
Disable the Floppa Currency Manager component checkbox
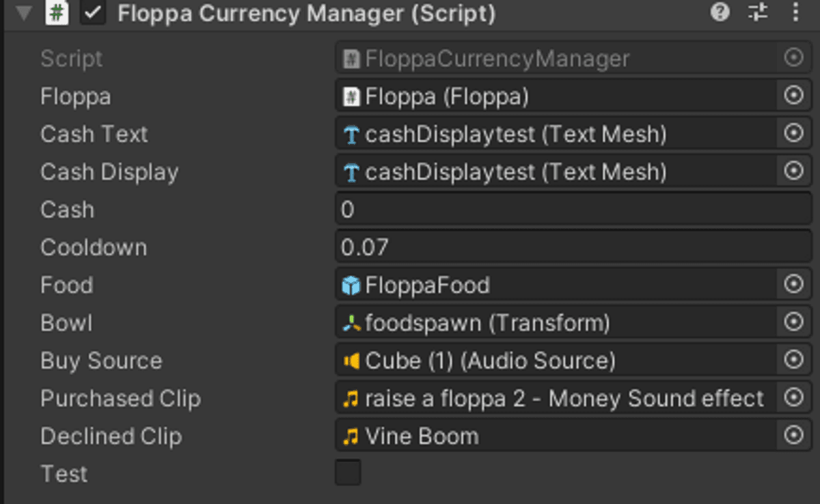tap(93, 13)
